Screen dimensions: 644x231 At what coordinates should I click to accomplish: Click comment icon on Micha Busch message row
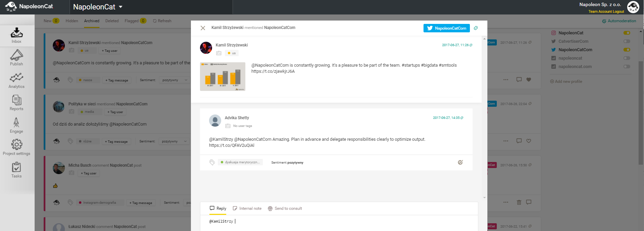click(529, 202)
